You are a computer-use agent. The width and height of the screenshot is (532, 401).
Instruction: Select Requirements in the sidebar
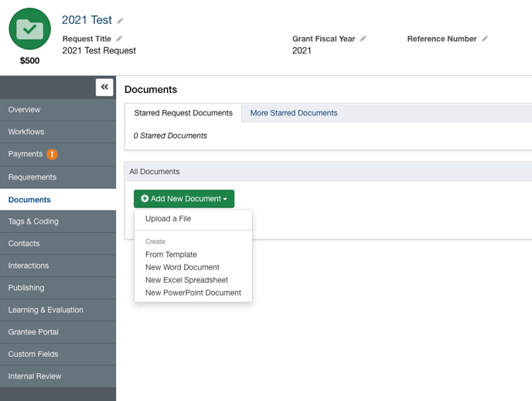pyautogui.click(x=58, y=177)
